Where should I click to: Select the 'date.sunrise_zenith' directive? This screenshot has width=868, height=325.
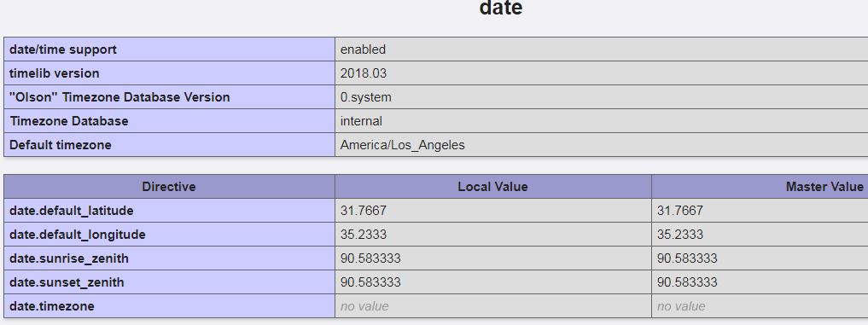[69, 258]
